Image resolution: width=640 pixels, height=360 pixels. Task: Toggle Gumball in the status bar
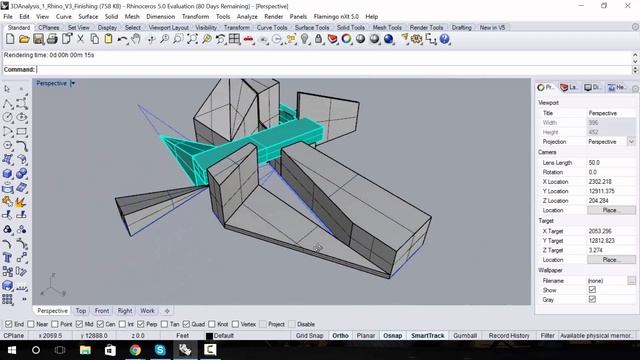coord(465,336)
